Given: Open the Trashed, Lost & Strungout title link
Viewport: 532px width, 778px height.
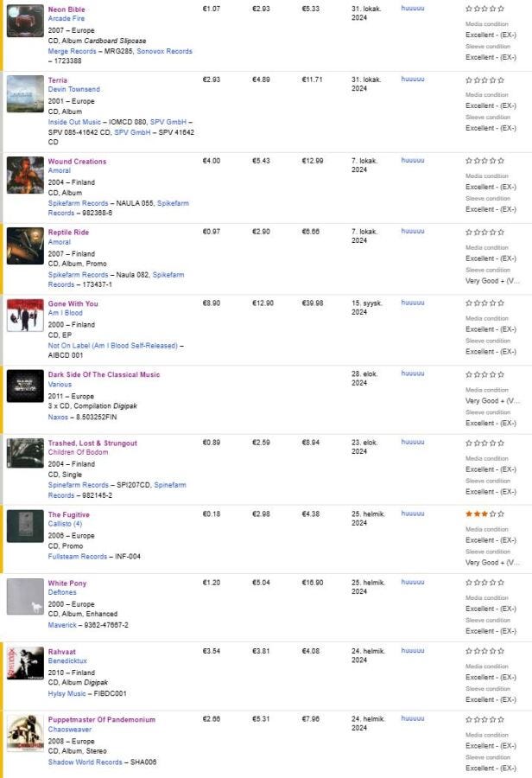Looking at the screenshot, I should pyautogui.click(x=92, y=443).
